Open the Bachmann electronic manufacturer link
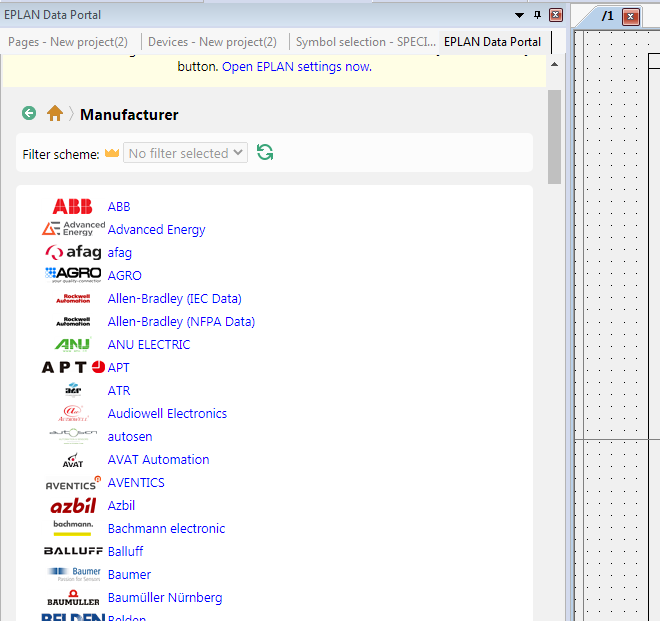Viewport: 660px width, 621px height. pyautogui.click(x=166, y=529)
